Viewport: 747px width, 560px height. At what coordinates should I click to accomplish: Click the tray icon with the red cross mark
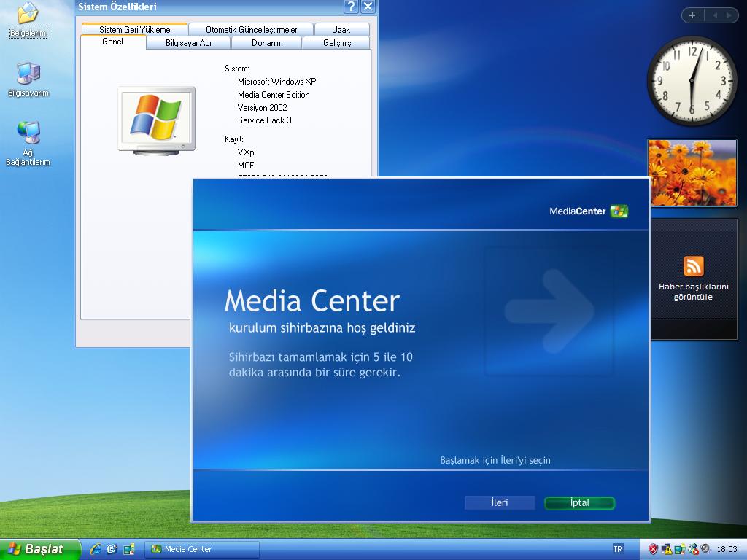coord(693,549)
